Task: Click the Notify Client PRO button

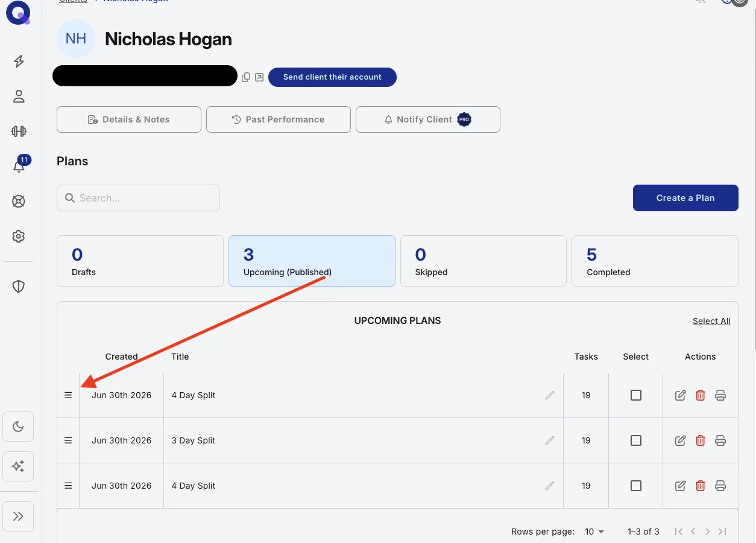Action: click(x=428, y=119)
